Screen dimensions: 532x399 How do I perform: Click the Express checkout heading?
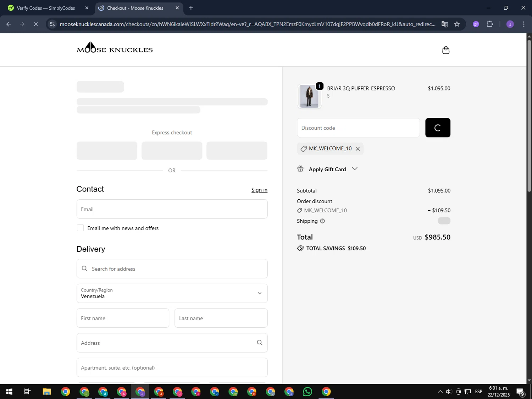point(172,132)
